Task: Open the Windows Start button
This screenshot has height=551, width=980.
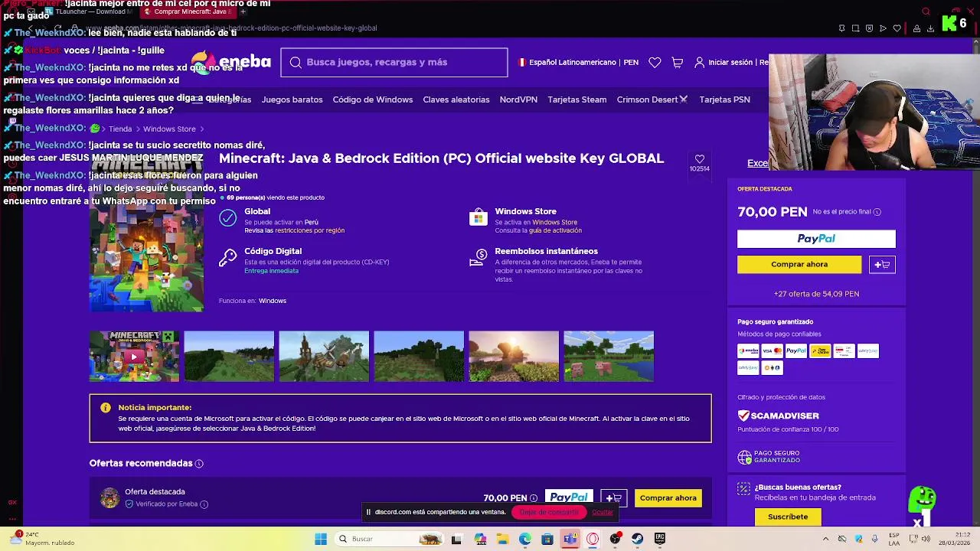Action: (321, 539)
